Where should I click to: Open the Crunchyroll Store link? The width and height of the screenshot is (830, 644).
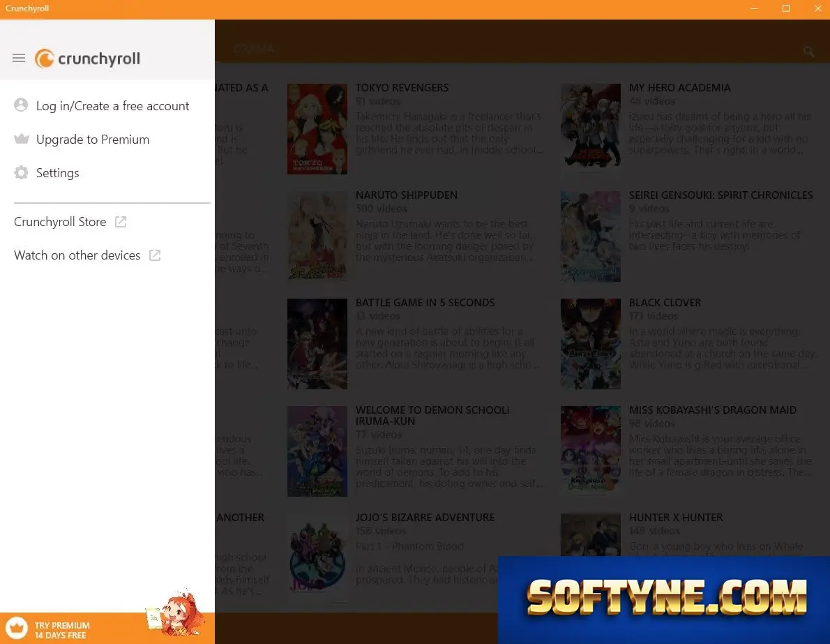(x=60, y=222)
